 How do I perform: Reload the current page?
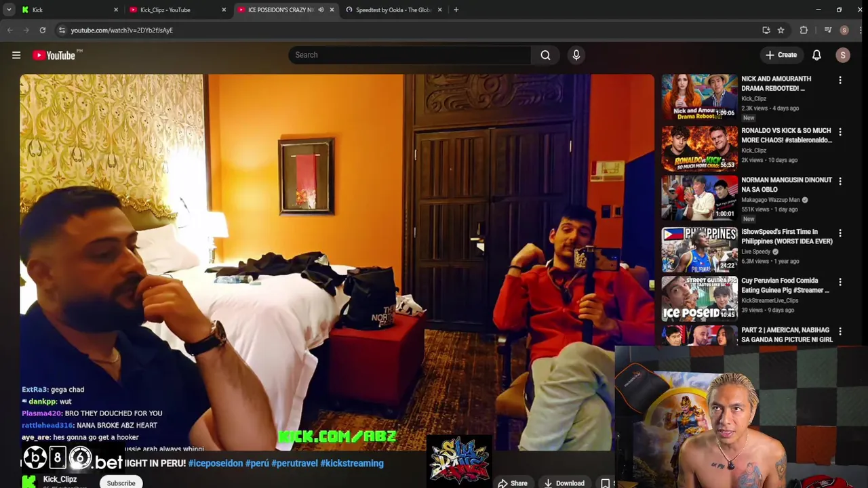point(43,30)
